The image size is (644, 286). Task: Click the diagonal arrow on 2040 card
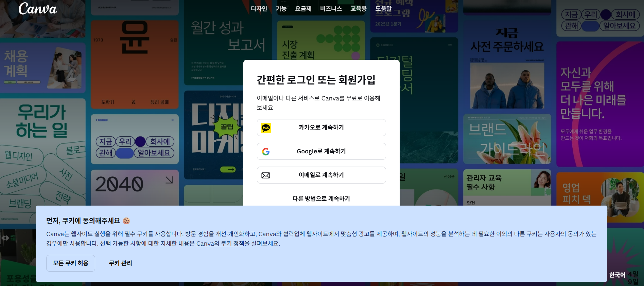pyautogui.click(x=169, y=180)
